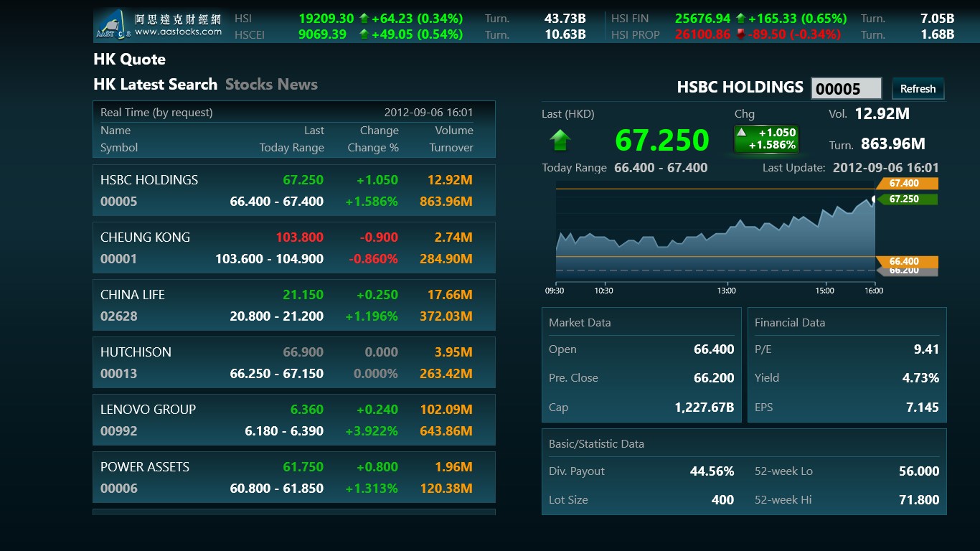Click stock symbol 00013

[118, 374]
